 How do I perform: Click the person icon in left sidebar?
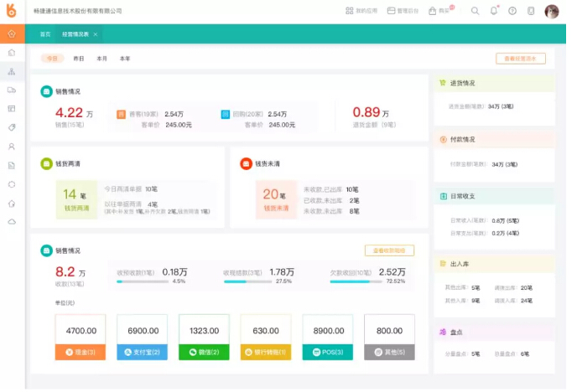coord(12,146)
